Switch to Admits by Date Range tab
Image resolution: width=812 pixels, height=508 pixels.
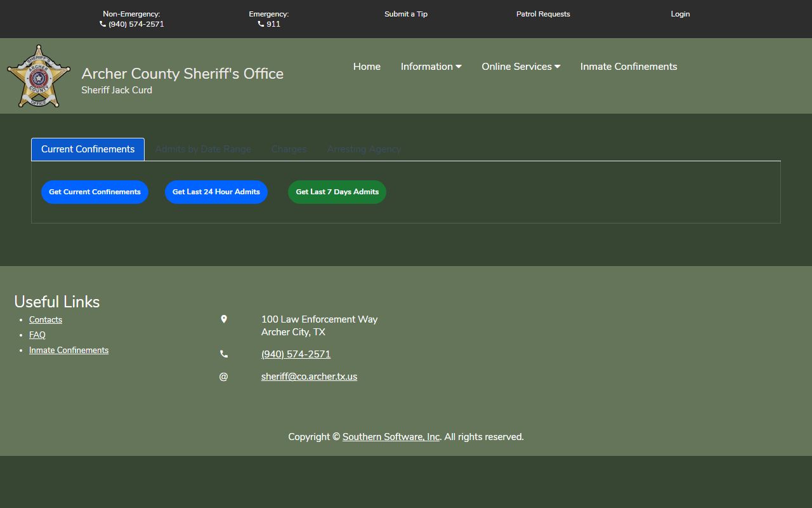pos(203,149)
